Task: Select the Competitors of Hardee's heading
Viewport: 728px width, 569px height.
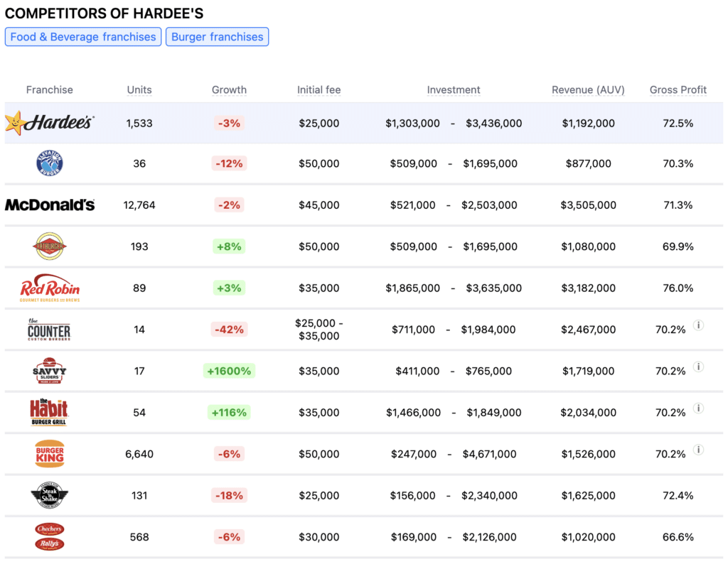Action: (x=104, y=13)
